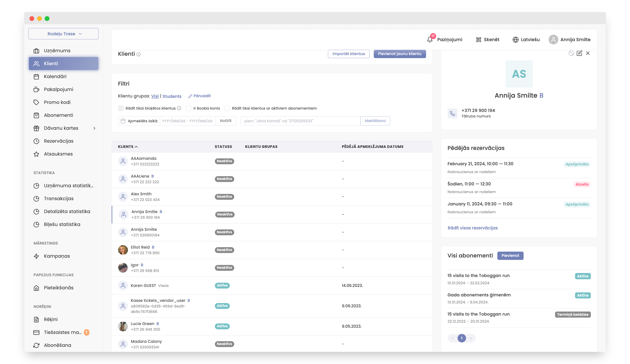Go to Transakcijas in the sidebar
The image size is (630, 364).
59,199
